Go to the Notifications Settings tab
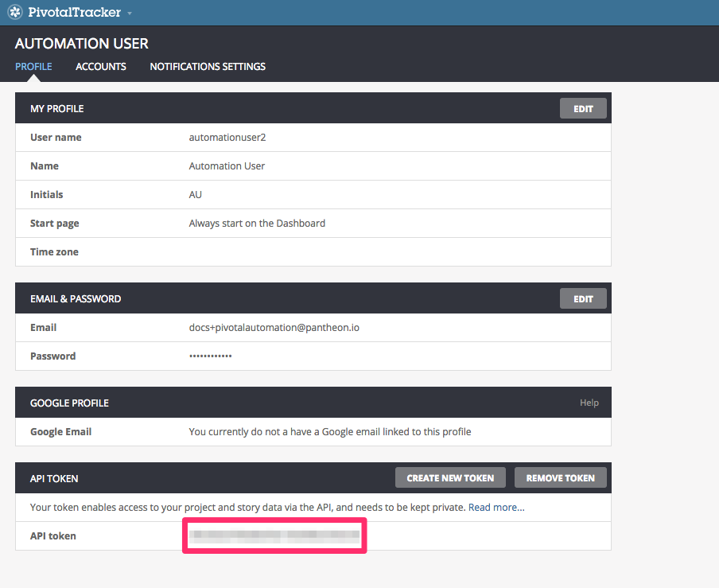This screenshot has height=588, width=719. 208,67
